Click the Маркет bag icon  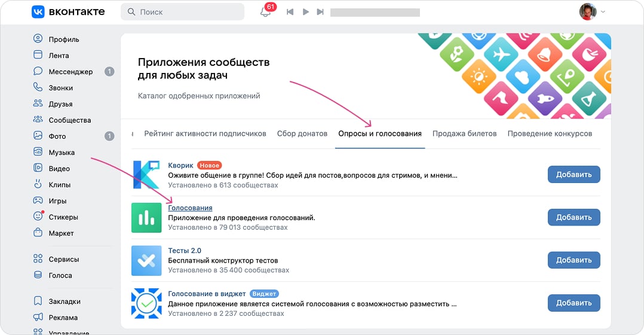click(x=38, y=233)
